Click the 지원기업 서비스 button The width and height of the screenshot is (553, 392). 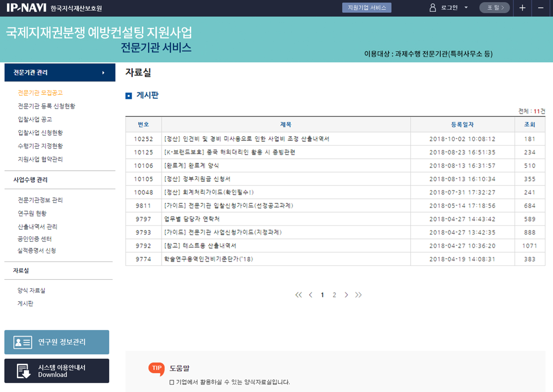367,8
